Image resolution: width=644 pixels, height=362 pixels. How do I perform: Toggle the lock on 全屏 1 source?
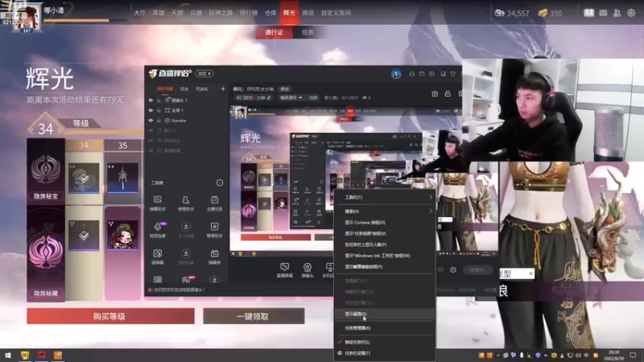[x=159, y=110]
